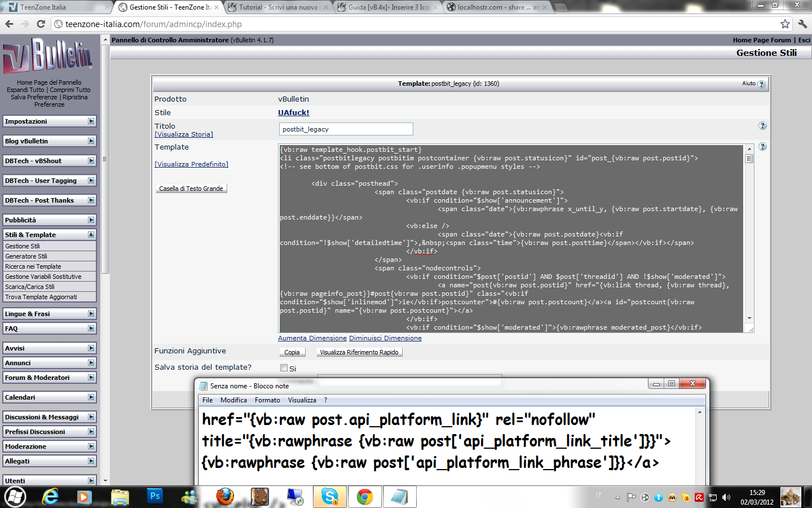Click the Aiuto help icon
This screenshot has width=812, height=508.
pos(761,84)
